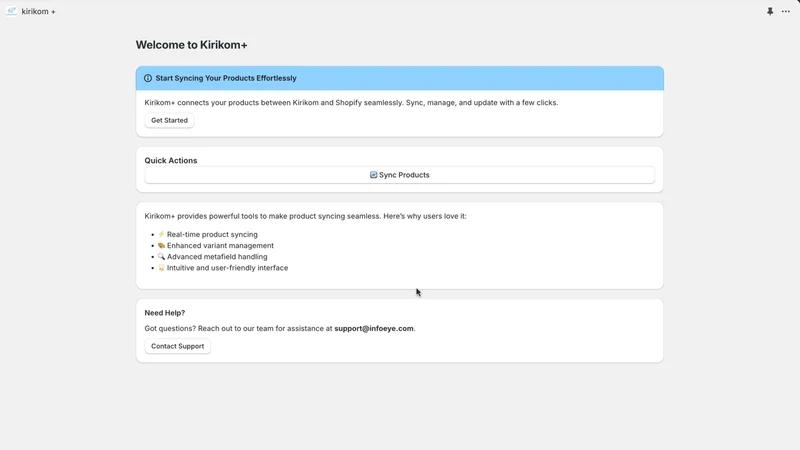
Task: Click the Quick Actions heading
Action: [170, 160]
